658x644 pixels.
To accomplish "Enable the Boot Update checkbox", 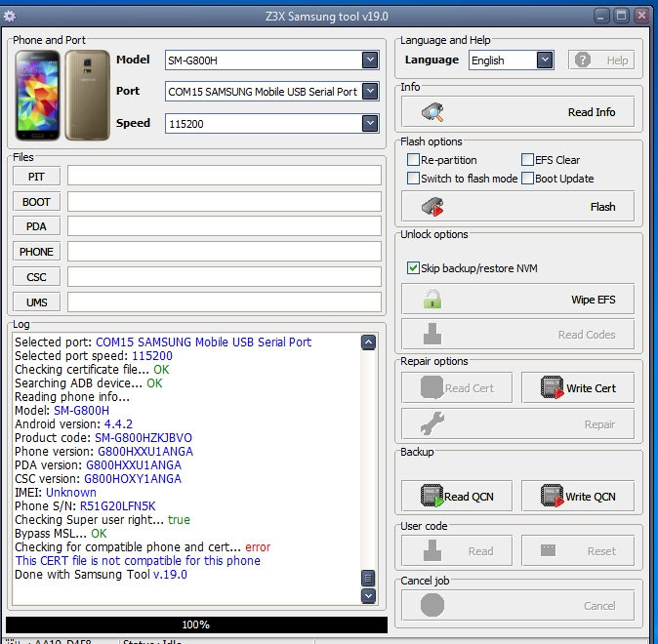I will [527, 179].
